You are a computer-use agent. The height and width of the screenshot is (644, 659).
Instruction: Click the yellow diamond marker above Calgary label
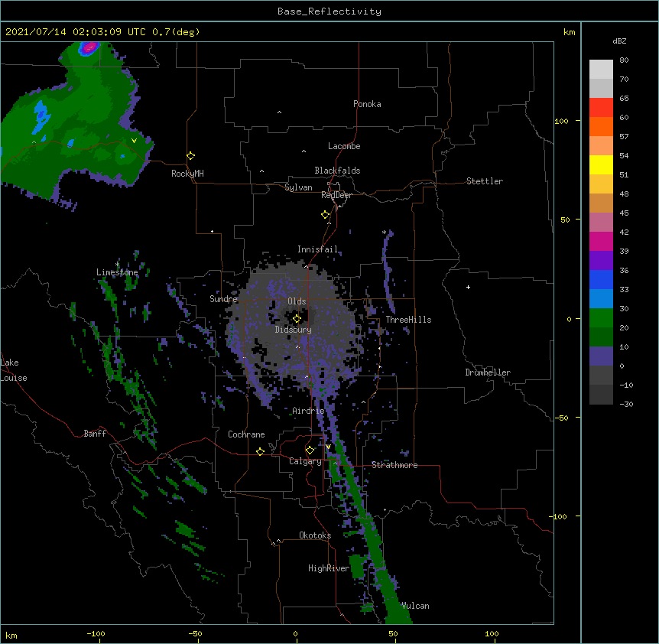(310, 450)
